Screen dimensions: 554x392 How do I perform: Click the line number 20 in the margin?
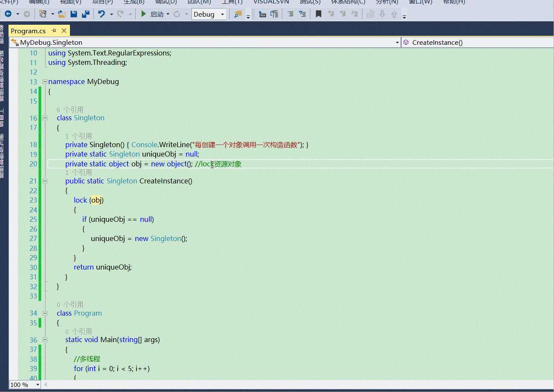pos(33,164)
